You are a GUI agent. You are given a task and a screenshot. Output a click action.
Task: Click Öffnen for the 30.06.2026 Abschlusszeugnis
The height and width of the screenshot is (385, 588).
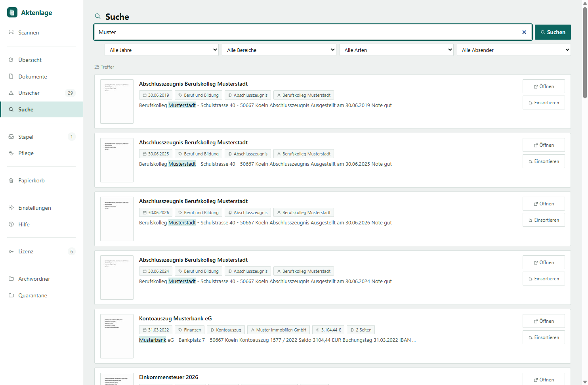coord(544,204)
